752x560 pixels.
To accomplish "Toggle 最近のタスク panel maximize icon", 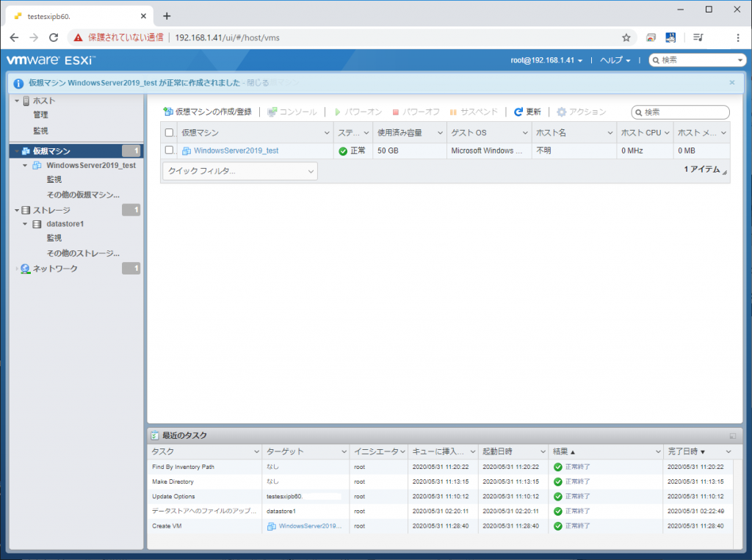I will point(732,436).
